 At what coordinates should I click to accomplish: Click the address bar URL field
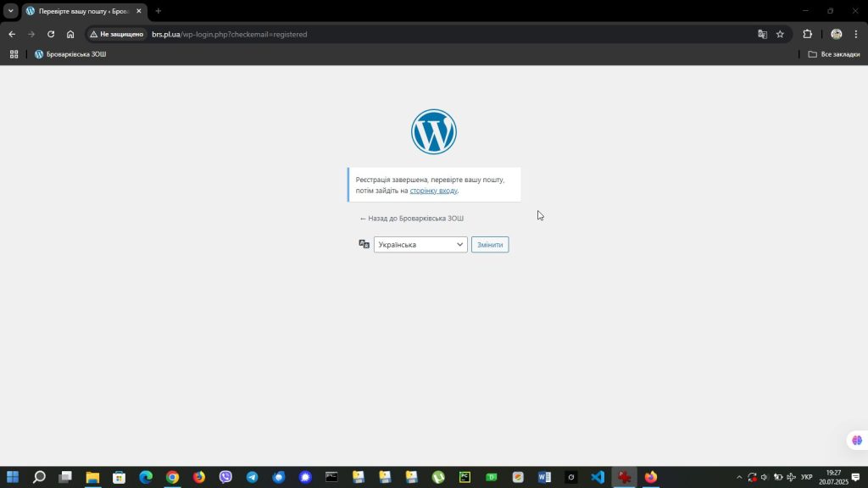[424, 34]
